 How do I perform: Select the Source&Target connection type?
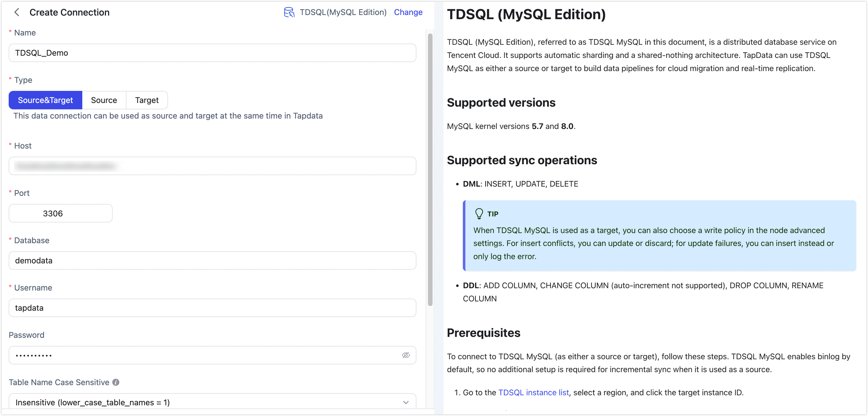click(45, 100)
